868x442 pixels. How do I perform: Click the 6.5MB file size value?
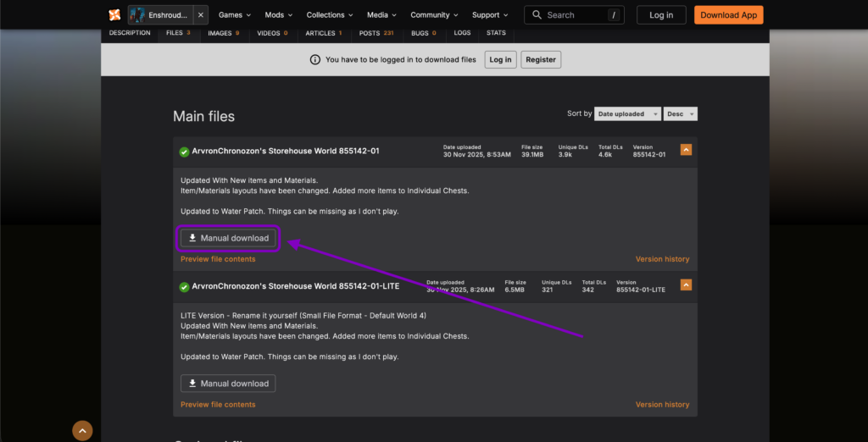[515, 290]
